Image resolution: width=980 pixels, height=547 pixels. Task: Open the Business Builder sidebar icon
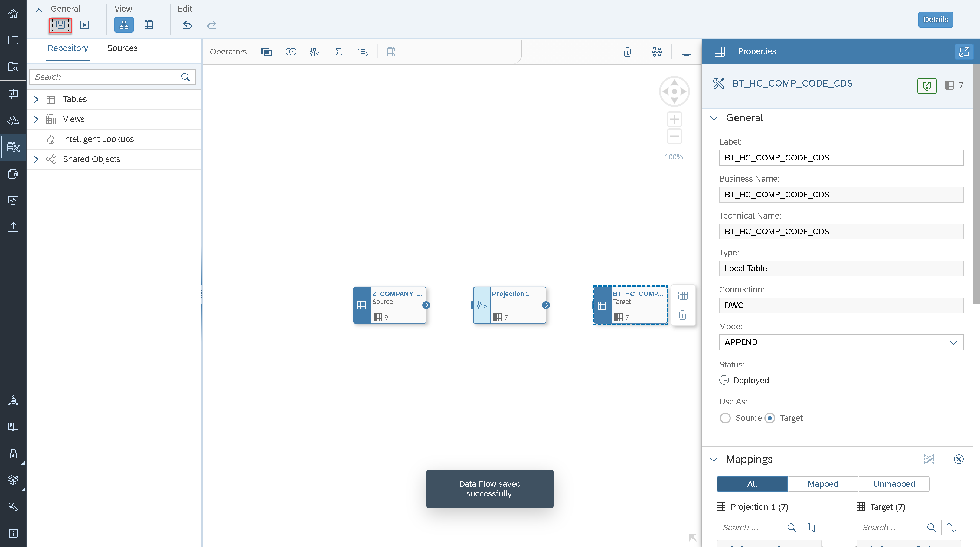(13, 120)
